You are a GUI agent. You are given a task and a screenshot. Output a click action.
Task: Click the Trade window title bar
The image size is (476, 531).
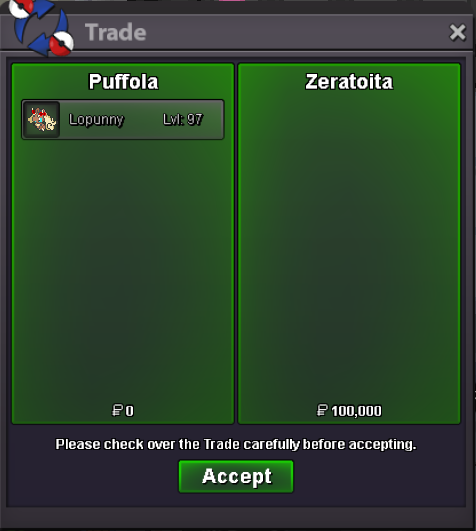coord(237,33)
